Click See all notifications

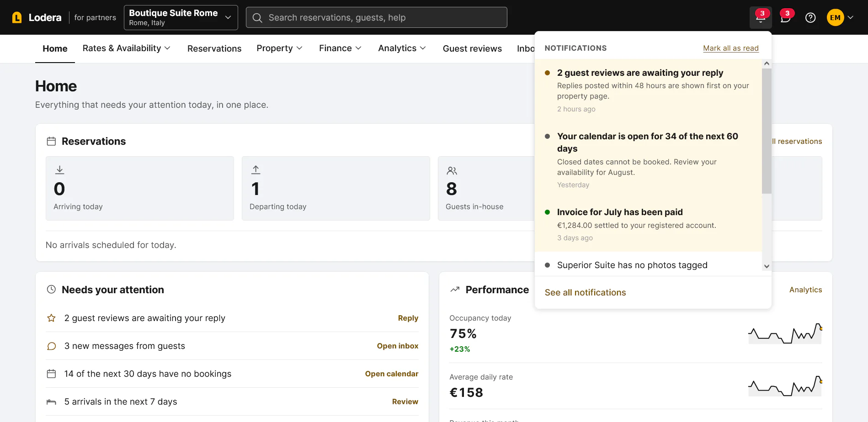pyautogui.click(x=585, y=293)
